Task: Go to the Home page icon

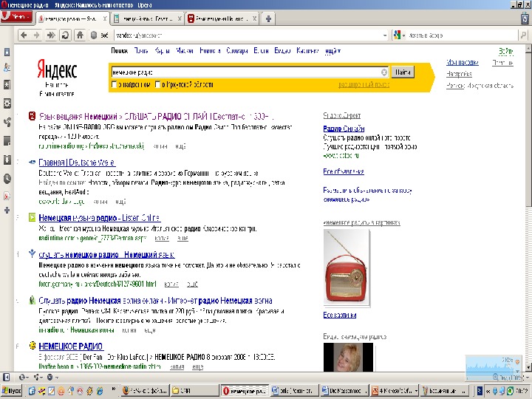Action: (80, 35)
